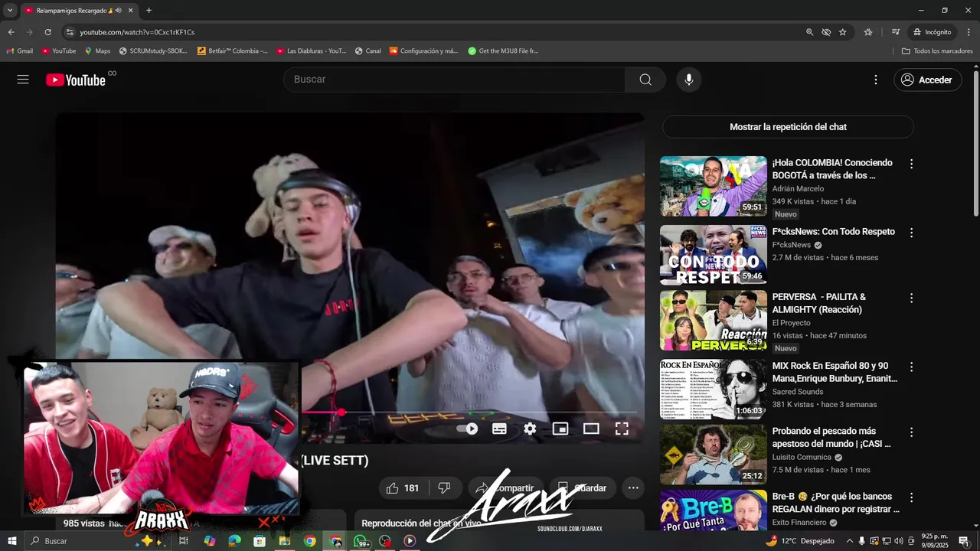Open the tab search dropdown arrow
This screenshot has width=980, height=551.
[10, 11]
